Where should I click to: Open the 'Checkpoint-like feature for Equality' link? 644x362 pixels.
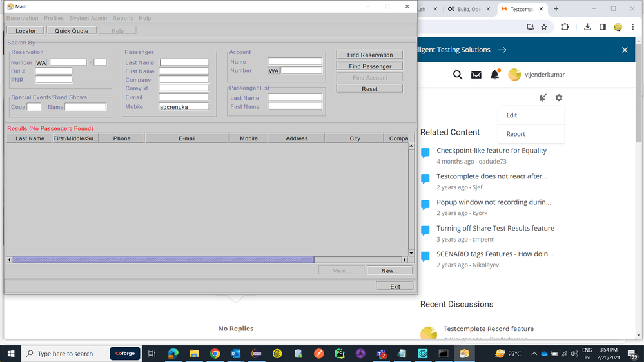point(491,151)
